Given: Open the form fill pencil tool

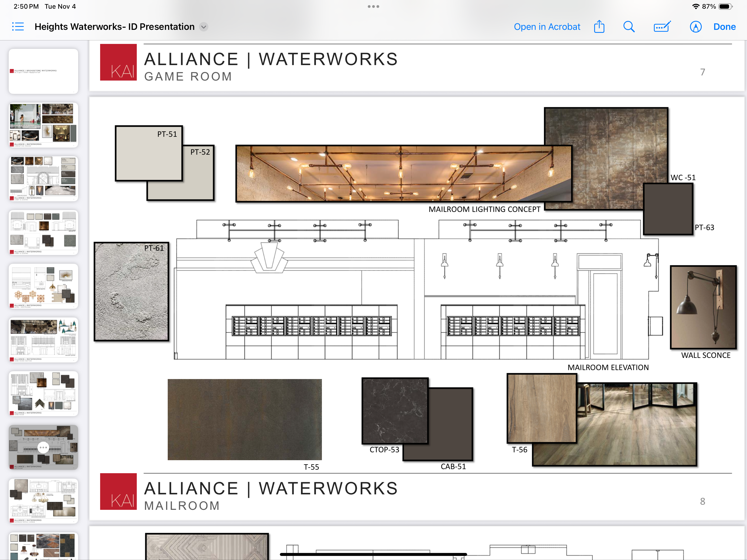Looking at the screenshot, I should pos(662,27).
